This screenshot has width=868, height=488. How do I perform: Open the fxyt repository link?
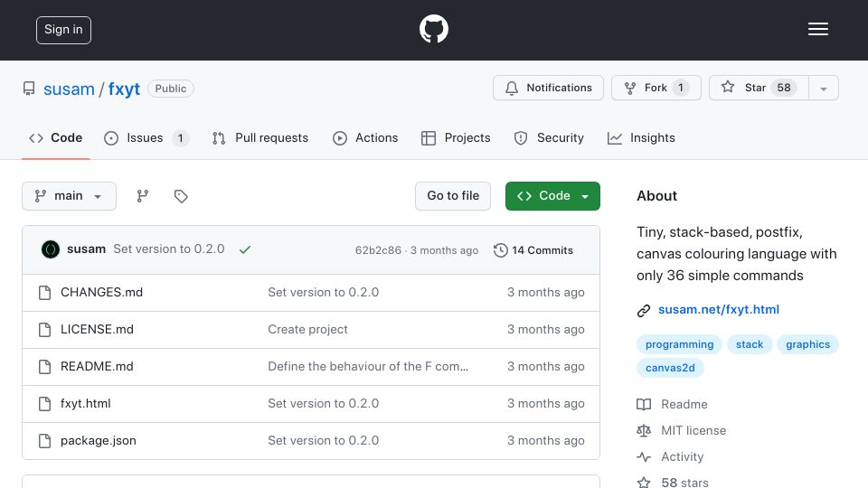[x=124, y=89]
